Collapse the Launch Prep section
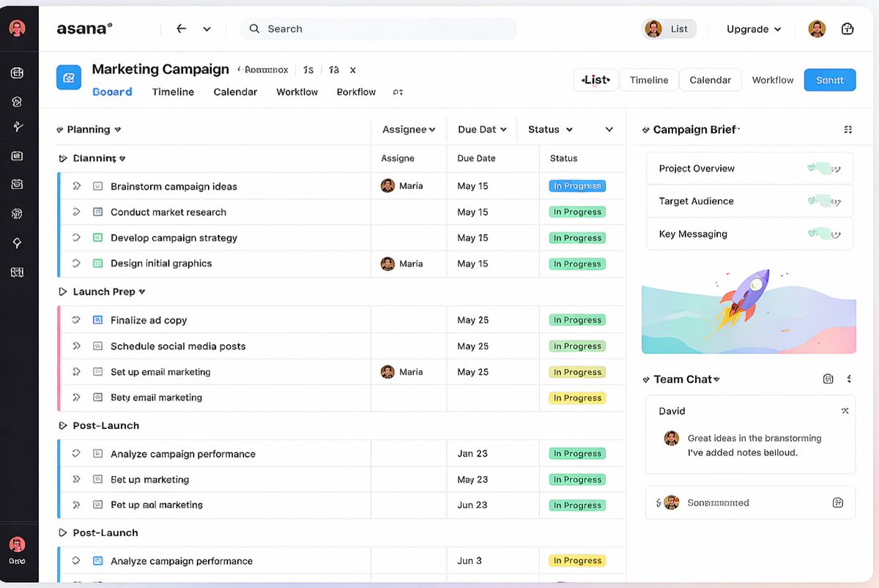879x588 pixels. click(62, 291)
